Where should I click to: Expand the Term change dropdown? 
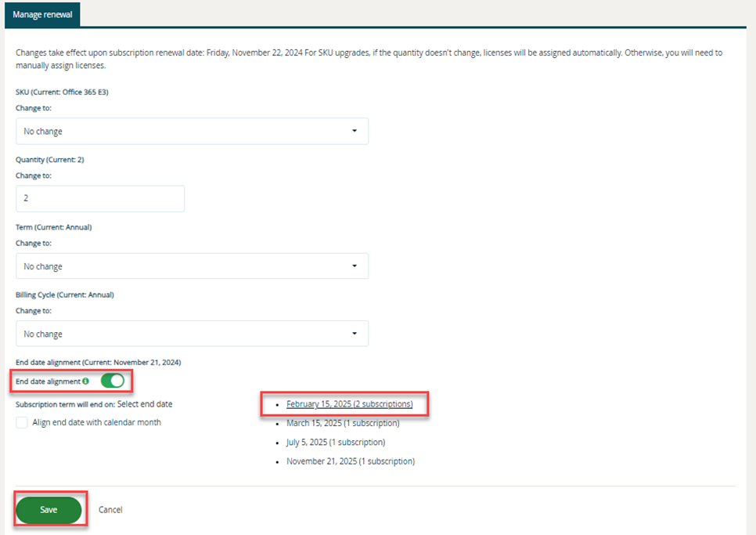tap(192, 266)
